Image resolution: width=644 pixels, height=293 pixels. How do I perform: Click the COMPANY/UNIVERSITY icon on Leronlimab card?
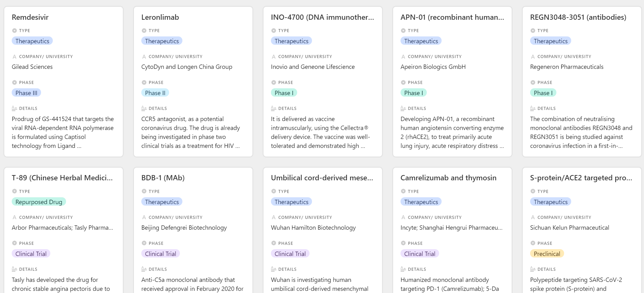coord(144,57)
